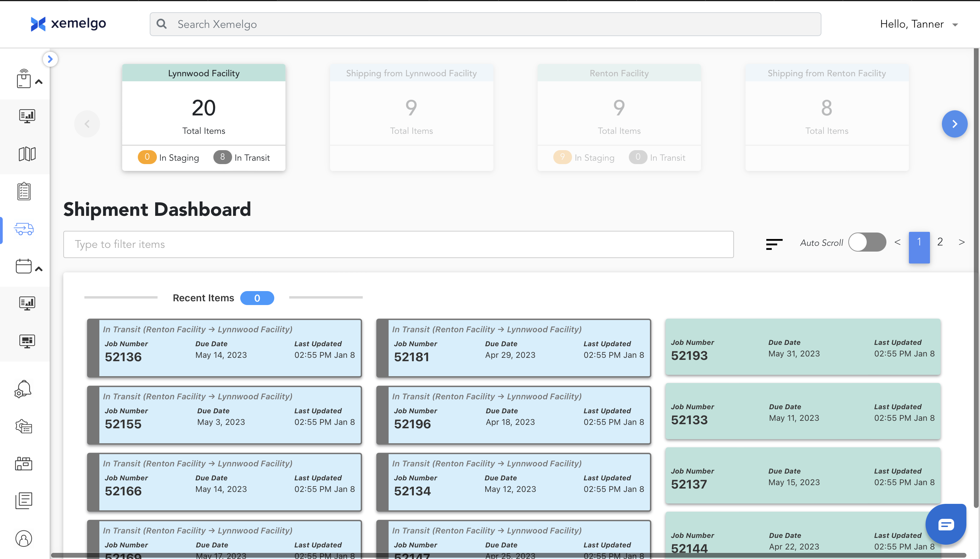This screenshot has width=980, height=559.
Task: Open the clipboard checklist sidebar icon
Action: (24, 191)
